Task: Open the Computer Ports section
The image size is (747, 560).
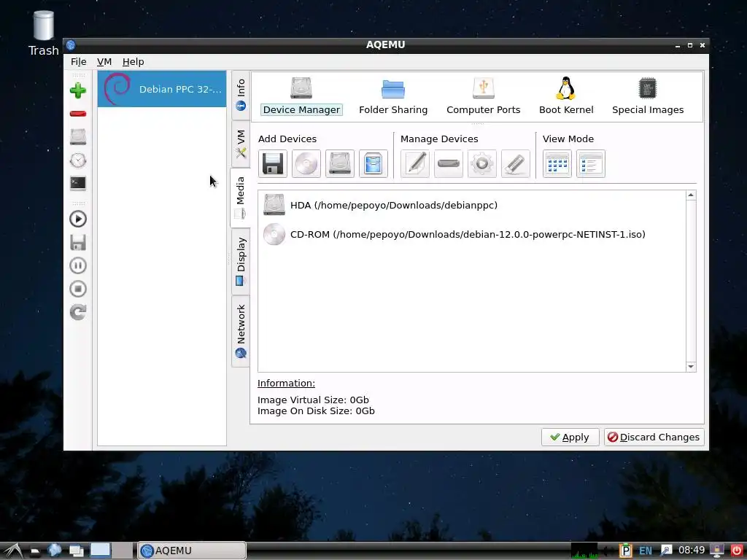Action: pos(483,97)
